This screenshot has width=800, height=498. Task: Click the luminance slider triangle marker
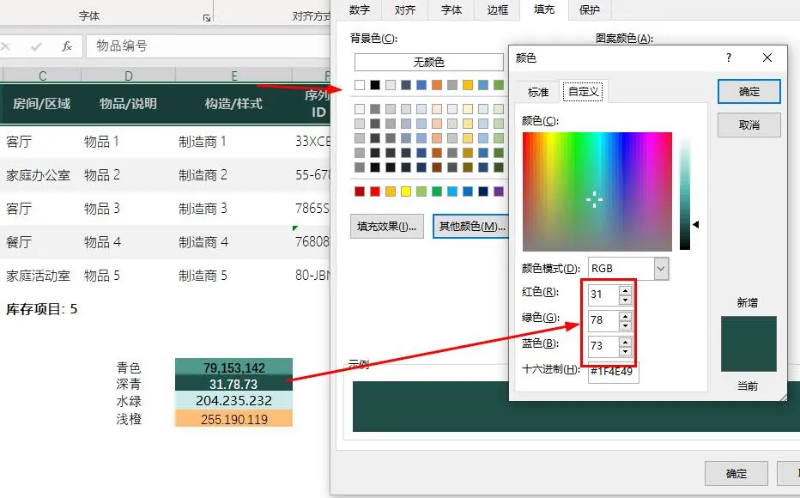[696, 225]
